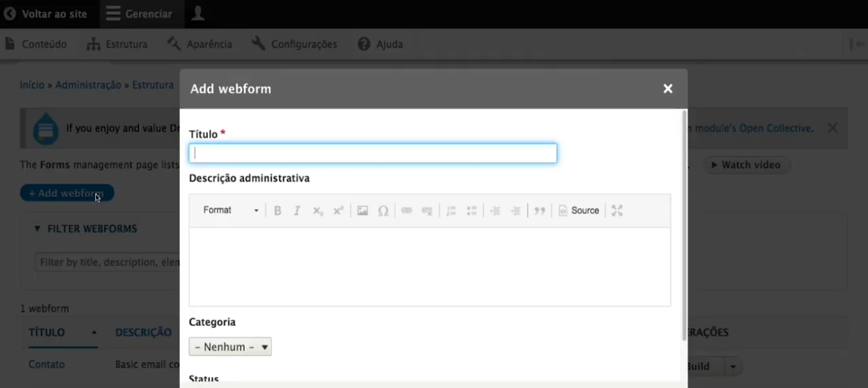Screen dimensions: 868x388
Task: Toggle the Gerenciar menu
Action: [139, 14]
